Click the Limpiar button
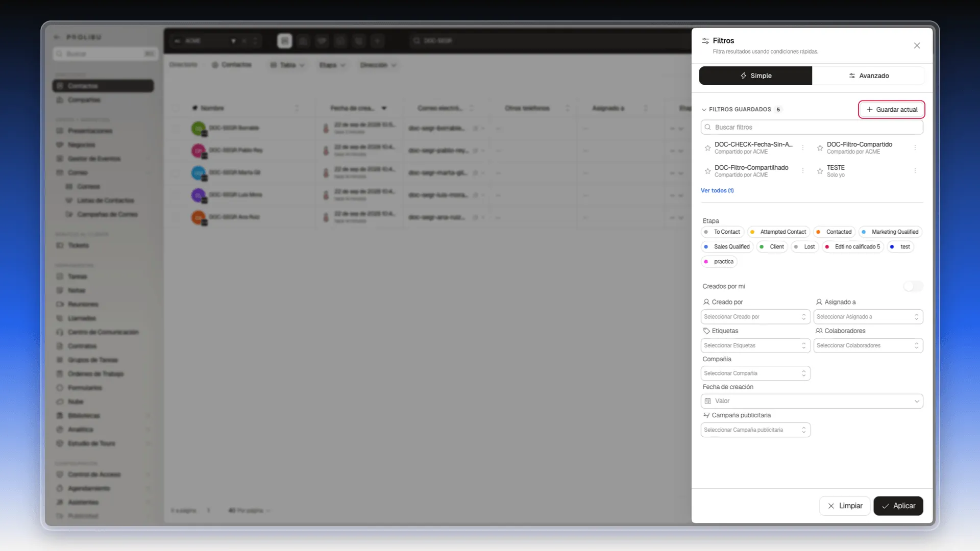The image size is (980, 551). click(x=845, y=506)
